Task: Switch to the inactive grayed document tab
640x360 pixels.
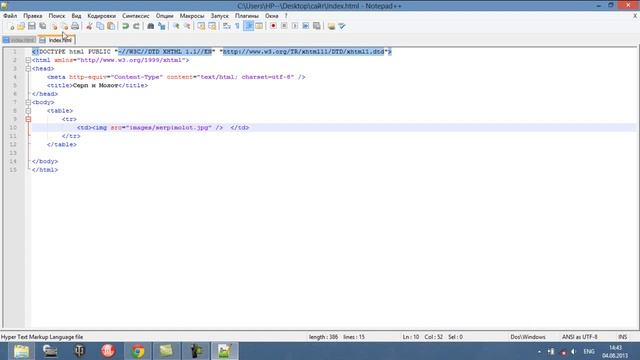Action: [19, 40]
